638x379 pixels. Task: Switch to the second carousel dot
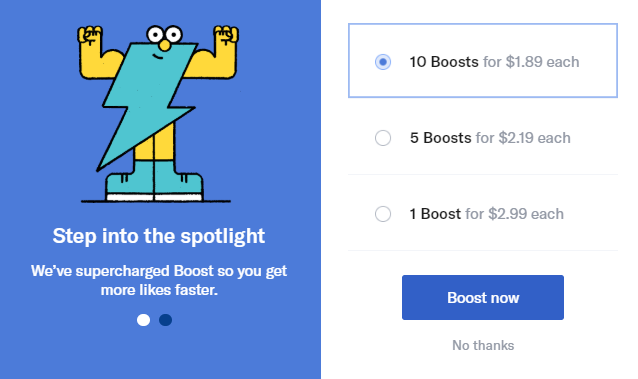(x=165, y=320)
